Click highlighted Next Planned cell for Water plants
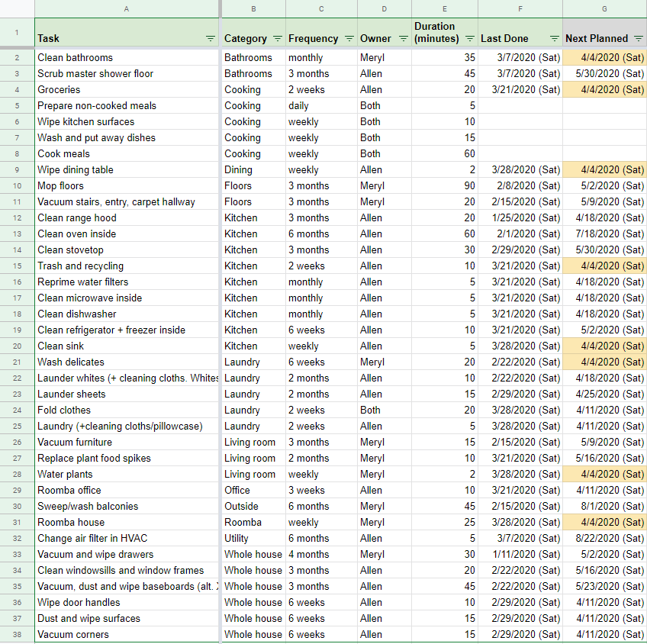Screen dimensions: 647x644 coord(604,475)
